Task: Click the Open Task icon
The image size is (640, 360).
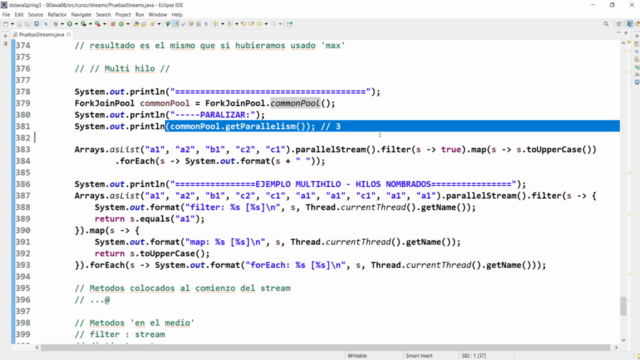Action: pyautogui.click(x=144, y=24)
